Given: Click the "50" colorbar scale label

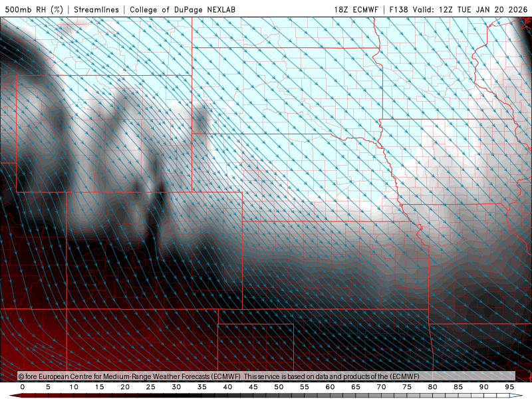Looking at the screenshot, I should 279,387.
